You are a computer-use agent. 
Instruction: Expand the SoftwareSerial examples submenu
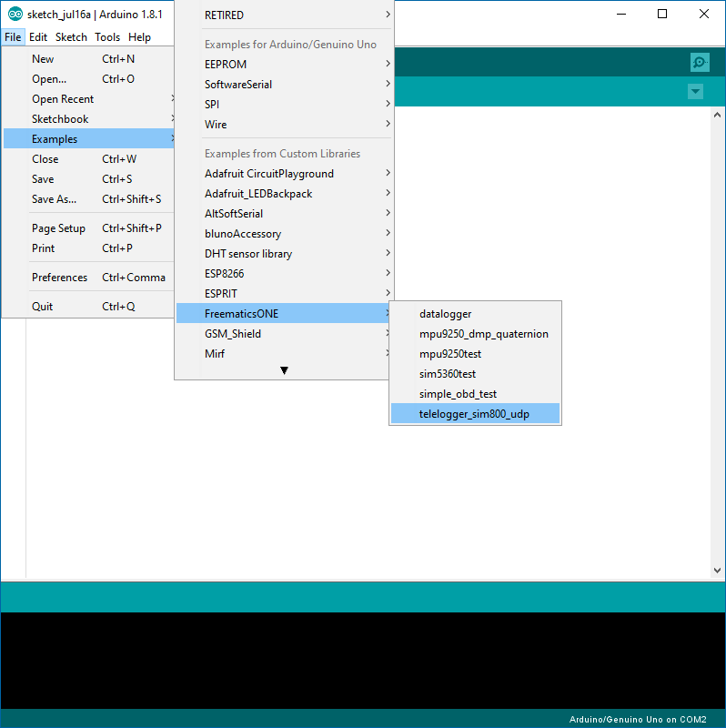pos(285,84)
